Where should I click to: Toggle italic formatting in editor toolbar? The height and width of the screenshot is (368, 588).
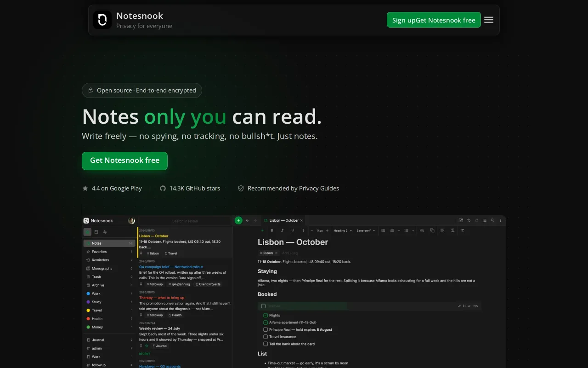click(283, 230)
